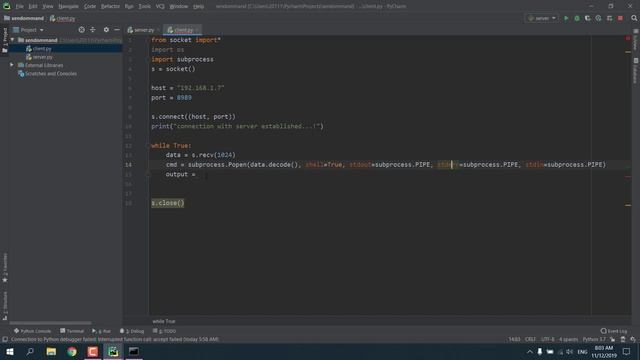Open the Run tool window

(x=101, y=331)
